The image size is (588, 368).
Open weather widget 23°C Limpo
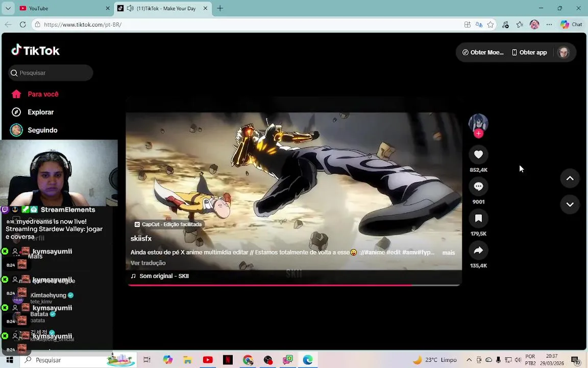tap(435, 360)
